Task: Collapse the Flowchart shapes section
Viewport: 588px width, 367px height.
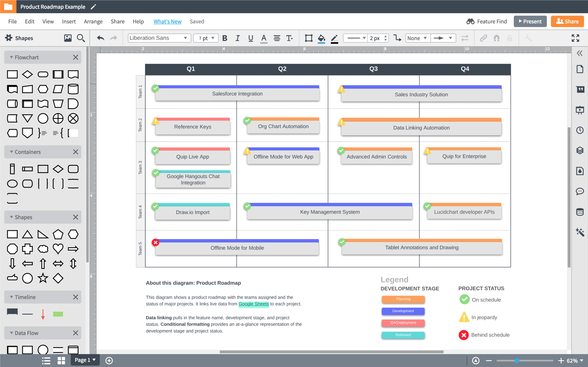Action: 11,57
